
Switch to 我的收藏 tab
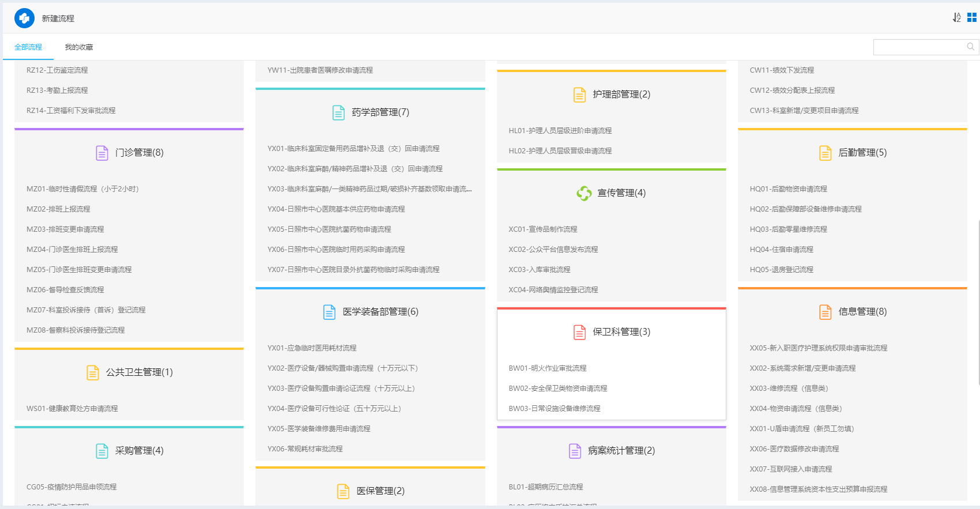(79, 47)
